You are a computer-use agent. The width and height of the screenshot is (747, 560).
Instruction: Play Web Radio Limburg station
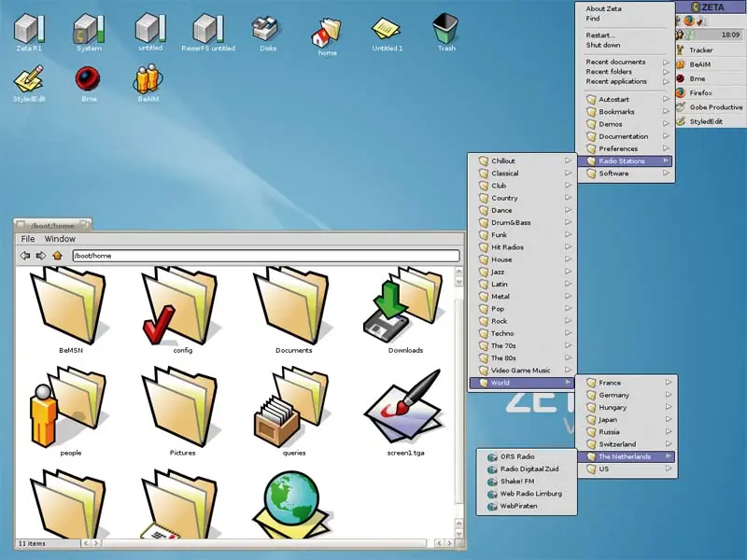tap(527, 494)
